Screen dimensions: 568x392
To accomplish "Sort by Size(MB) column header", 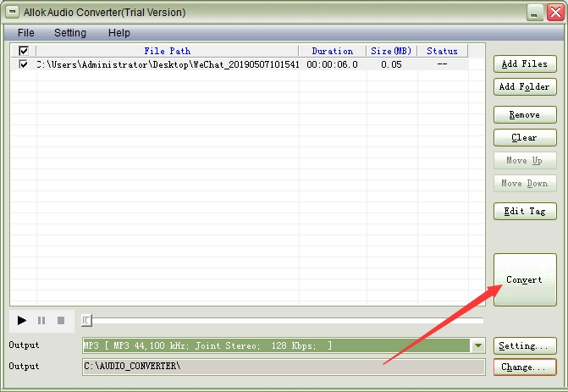I will click(x=392, y=51).
